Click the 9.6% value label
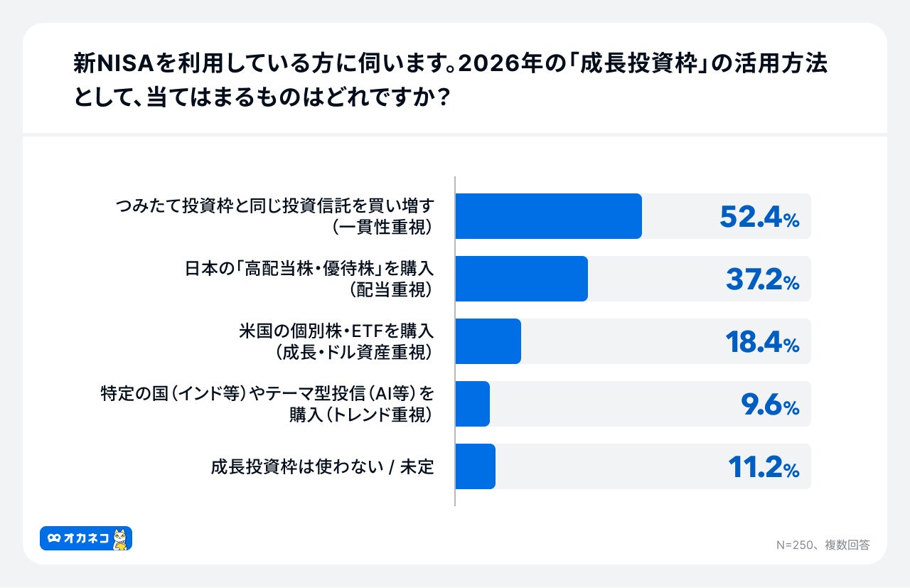The width and height of the screenshot is (910, 588). (770, 405)
